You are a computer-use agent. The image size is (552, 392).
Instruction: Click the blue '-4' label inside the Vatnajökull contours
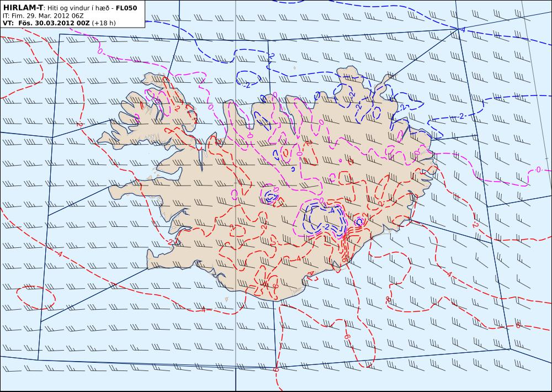(x=331, y=210)
